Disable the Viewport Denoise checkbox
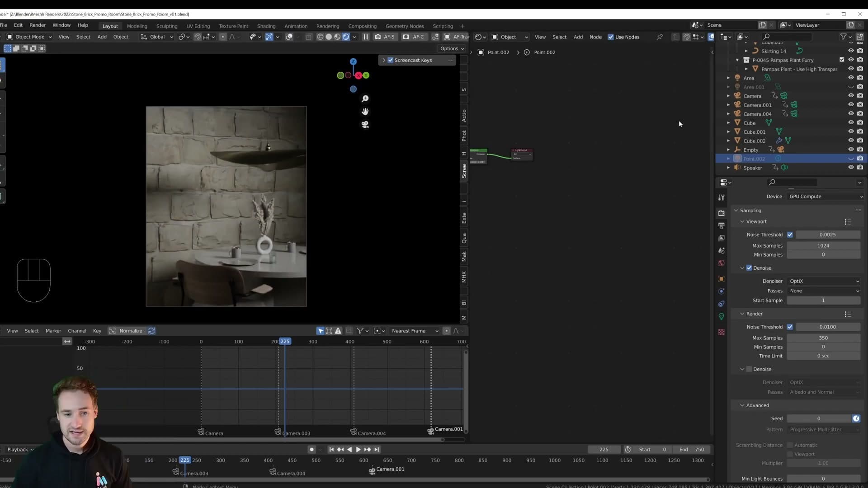The image size is (868, 488). click(749, 268)
